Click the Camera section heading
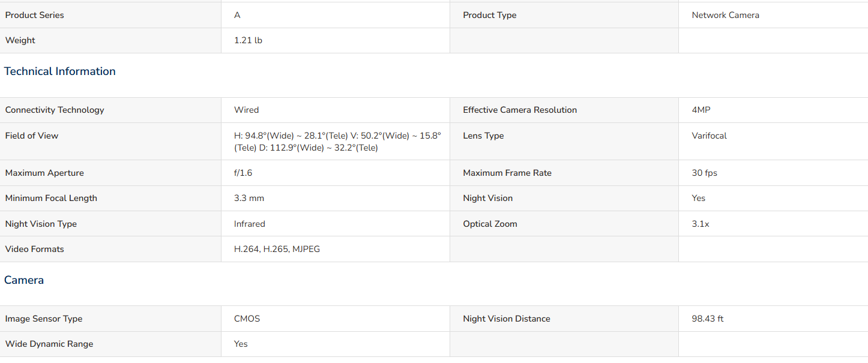 [24, 280]
